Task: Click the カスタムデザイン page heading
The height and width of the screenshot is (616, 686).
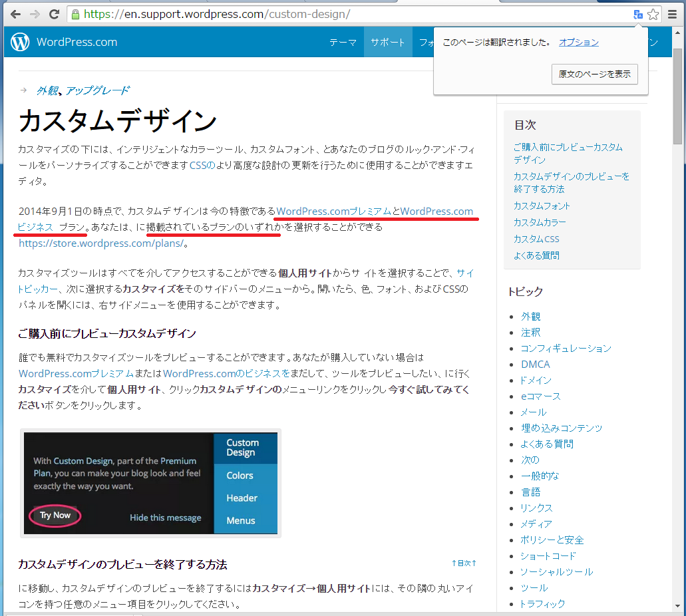Action: tap(118, 121)
